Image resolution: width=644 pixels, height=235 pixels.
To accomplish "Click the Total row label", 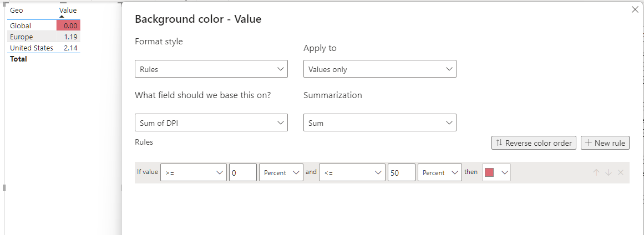I will [18, 59].
